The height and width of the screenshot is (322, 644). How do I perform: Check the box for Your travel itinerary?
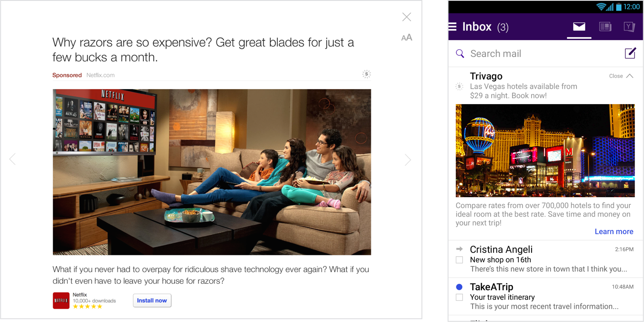pos(459,297)
